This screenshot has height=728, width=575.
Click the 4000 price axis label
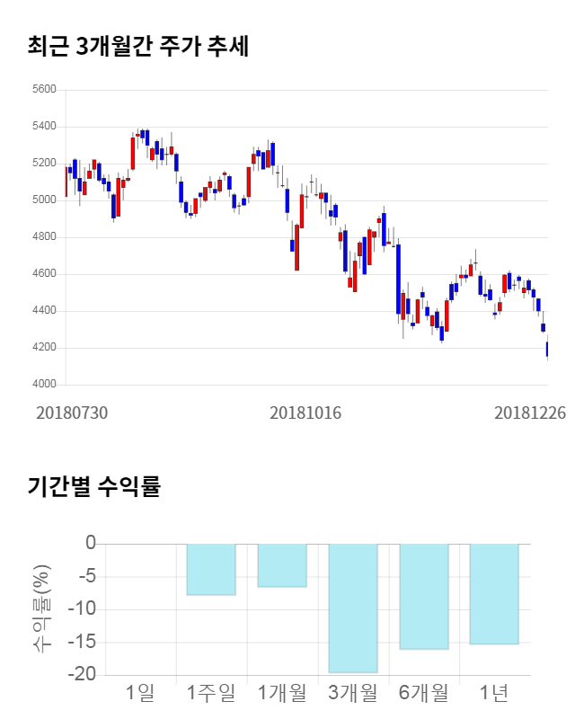44,385
